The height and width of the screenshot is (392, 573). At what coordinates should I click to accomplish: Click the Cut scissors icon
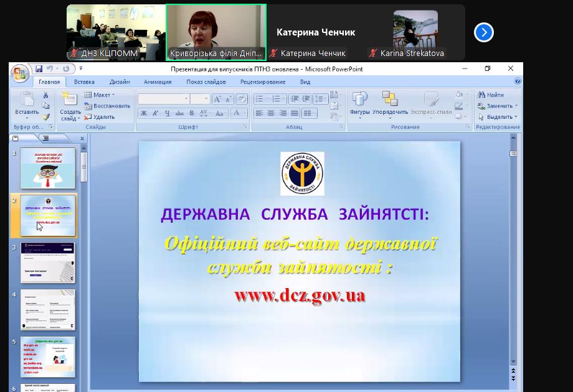[x=45, y=95]
